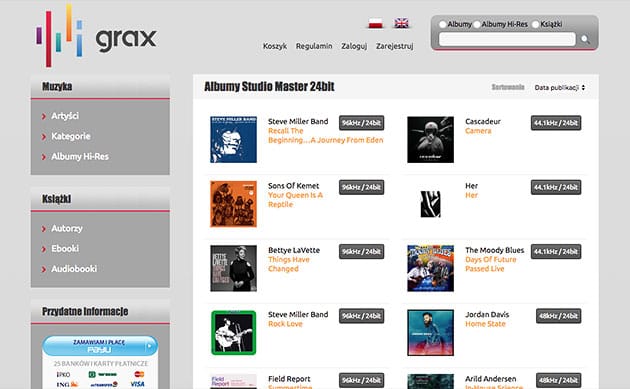Select the Albumy search radio button

click(443, 24)
